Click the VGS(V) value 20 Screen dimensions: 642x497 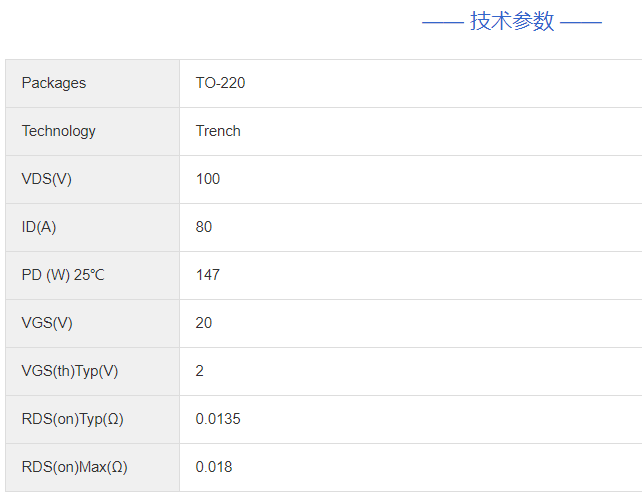[204, 323]
